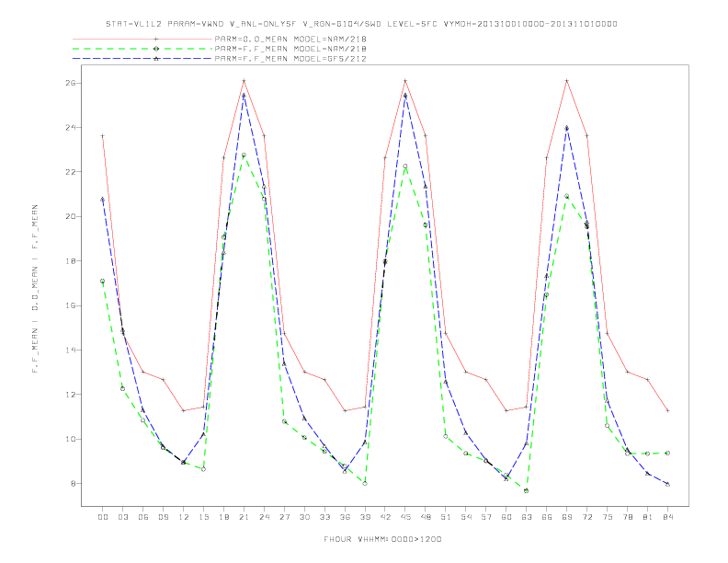728x563 pixels.
Task: Click x-axis forecast hour label 66
Action: [547, 517]
